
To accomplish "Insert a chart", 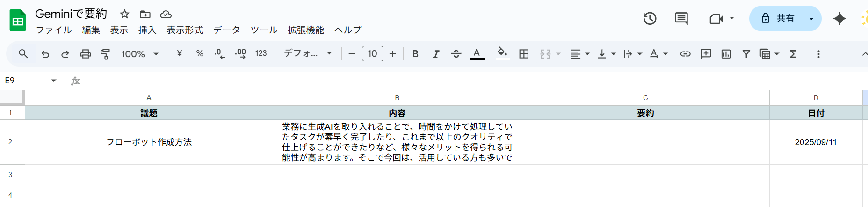I will (726, 54).
